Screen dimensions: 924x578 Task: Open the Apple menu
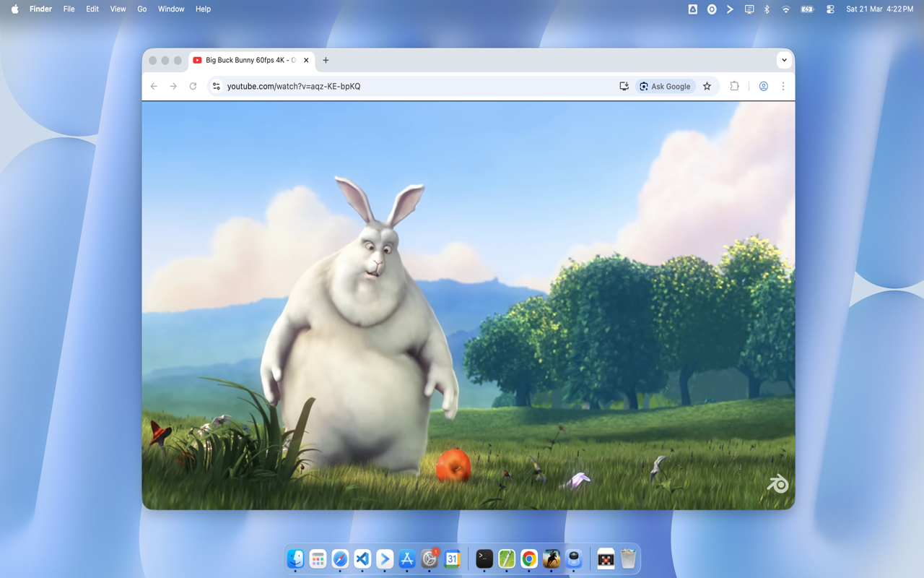(x=14, y=9)
